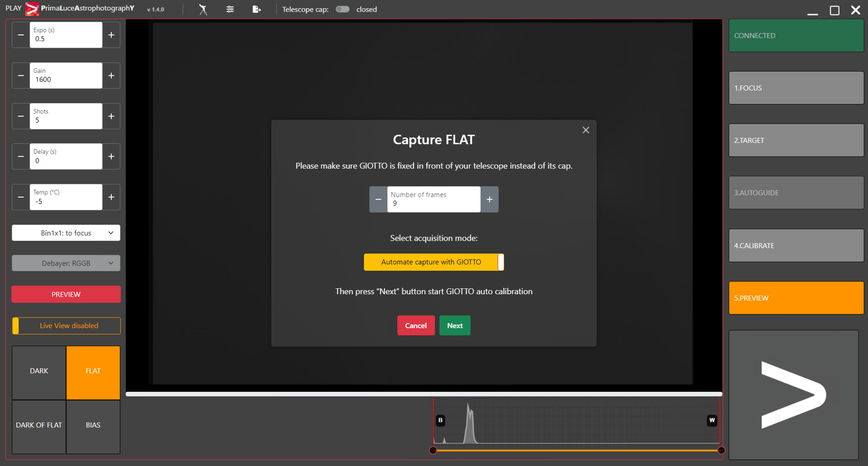Click the right histogram range handle

(722, 450)
